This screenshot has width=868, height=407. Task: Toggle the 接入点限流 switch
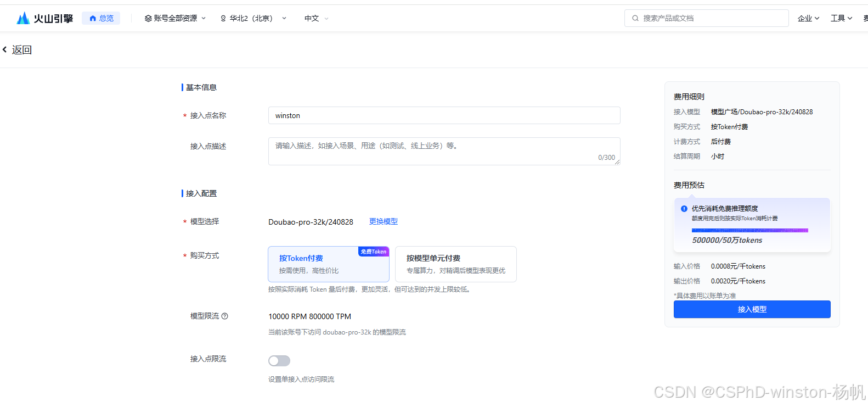(x=279, y=361)
